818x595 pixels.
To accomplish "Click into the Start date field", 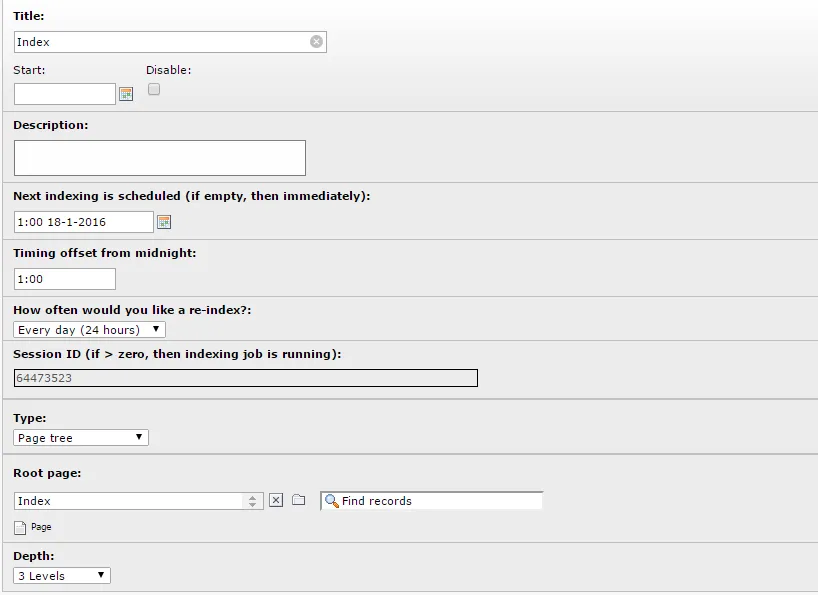I will tap(65, 94).
